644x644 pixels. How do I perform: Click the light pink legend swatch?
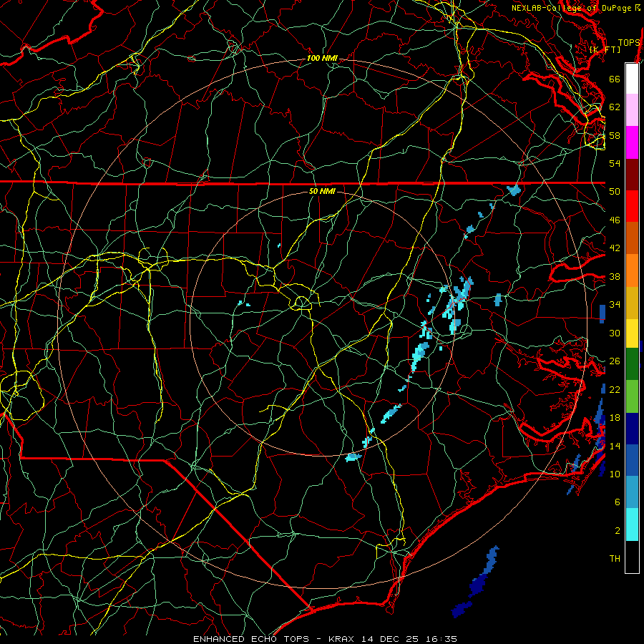632,109
